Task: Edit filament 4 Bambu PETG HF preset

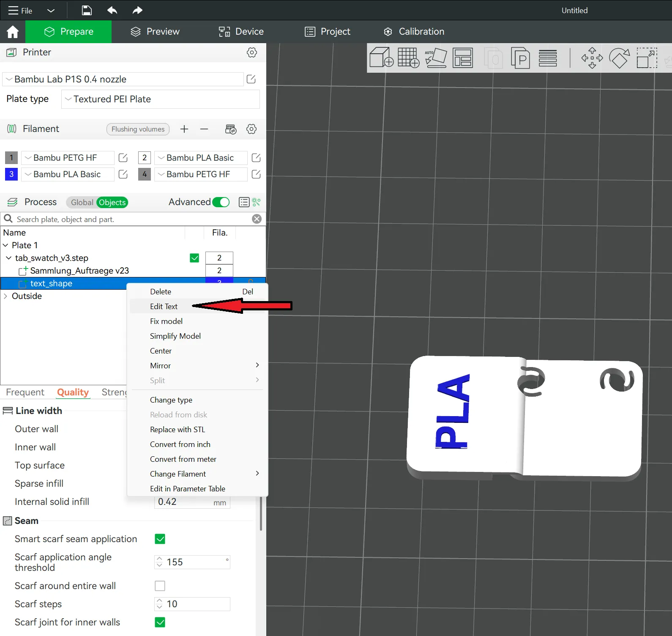Action: click(256, 174)
